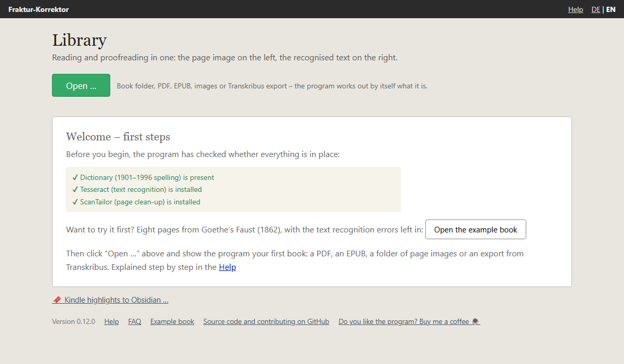Click the Example book footer link
624x364 pixels.
click(x=172, y=321)
